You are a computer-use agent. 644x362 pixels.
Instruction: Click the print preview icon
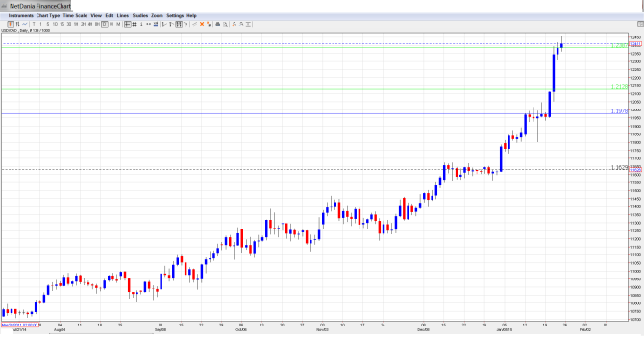coord(225,25)
